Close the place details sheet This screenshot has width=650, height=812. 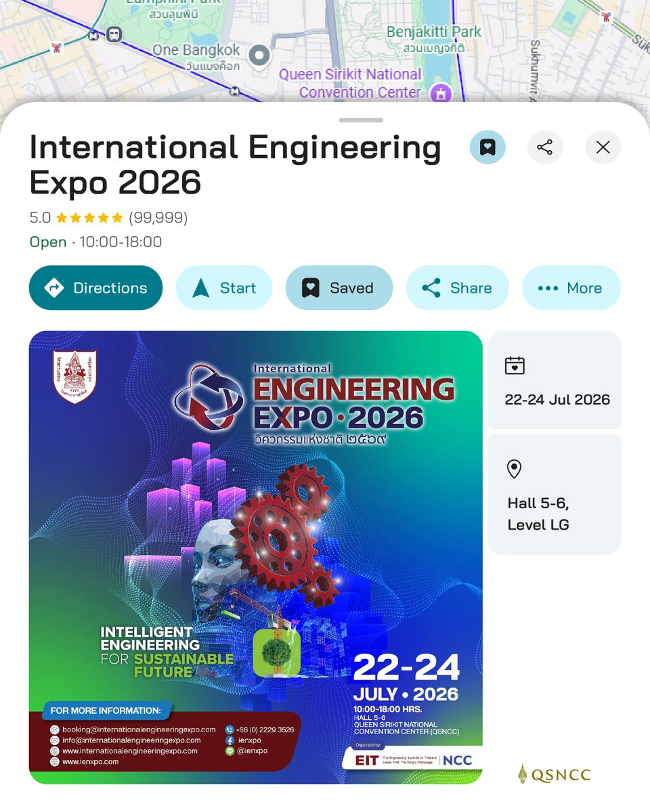point(603,148)
